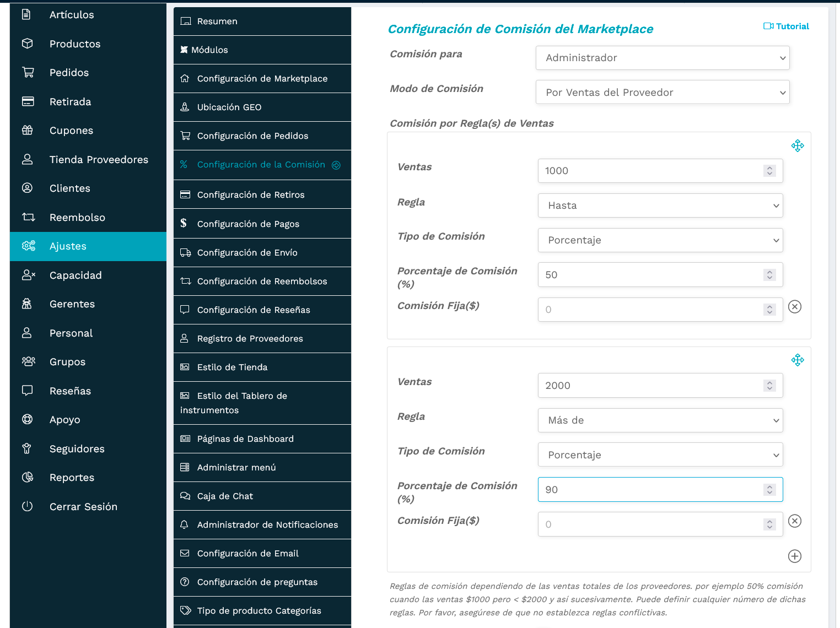The width and height of the screenshot is (840, 628).
Task: Open the Comisión para dropdown
Action: (661, 58)
